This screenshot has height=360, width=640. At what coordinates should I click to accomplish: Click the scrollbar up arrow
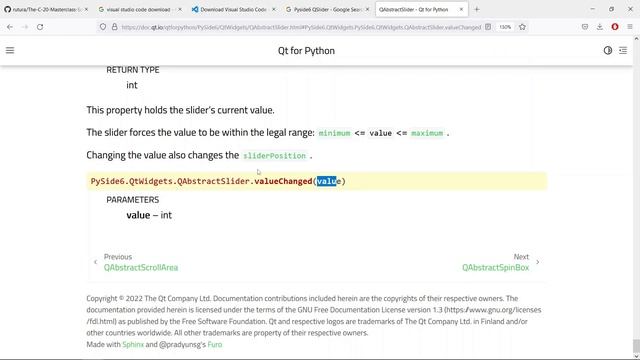[x=636, y=39]
